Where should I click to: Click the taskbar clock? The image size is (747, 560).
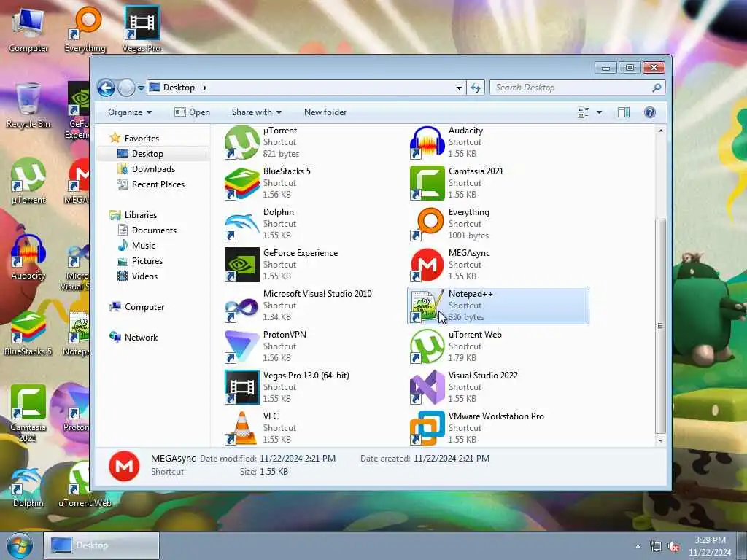point(710,546)
